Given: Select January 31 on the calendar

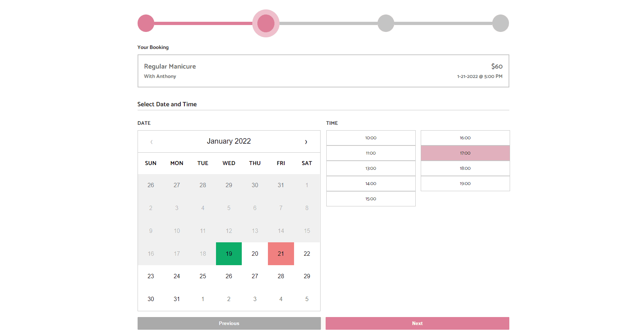Looking at the screenshot, I should tap(177, 299).
